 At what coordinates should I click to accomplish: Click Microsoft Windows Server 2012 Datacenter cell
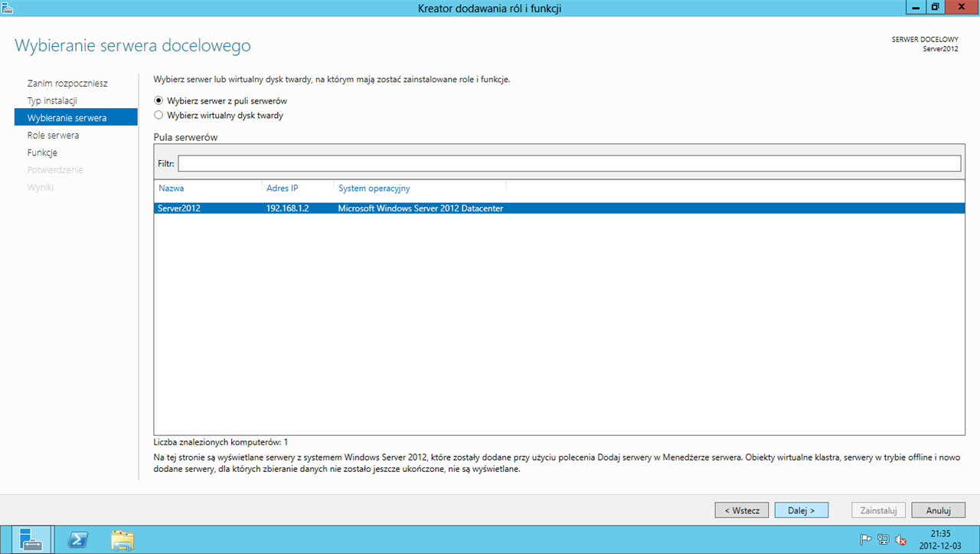[x=420, y=208]
